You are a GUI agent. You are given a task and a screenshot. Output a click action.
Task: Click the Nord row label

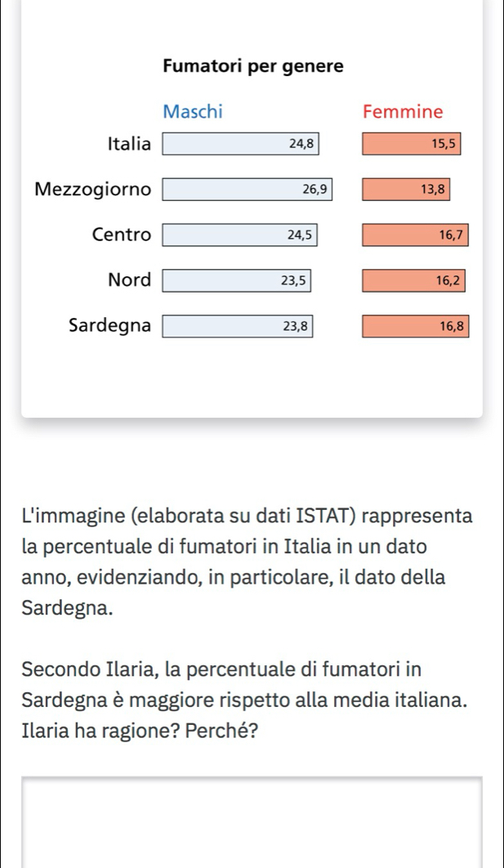tap(129, 280)
